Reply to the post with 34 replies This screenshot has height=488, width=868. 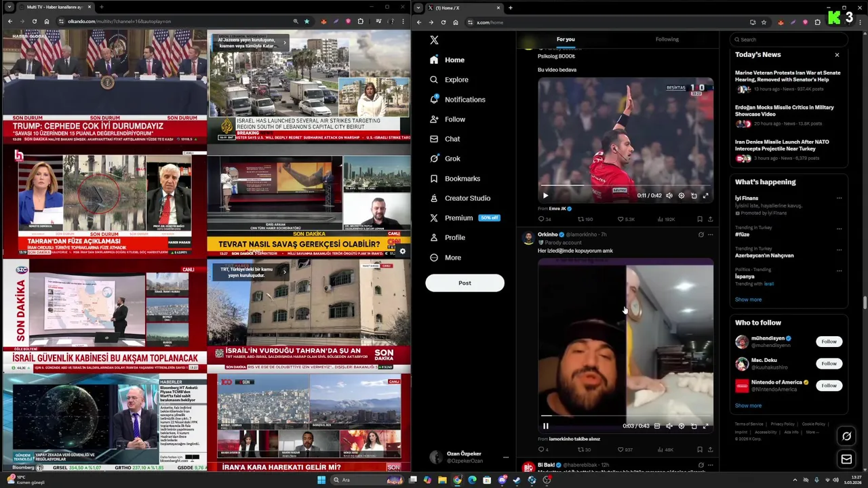coord(545,219)
